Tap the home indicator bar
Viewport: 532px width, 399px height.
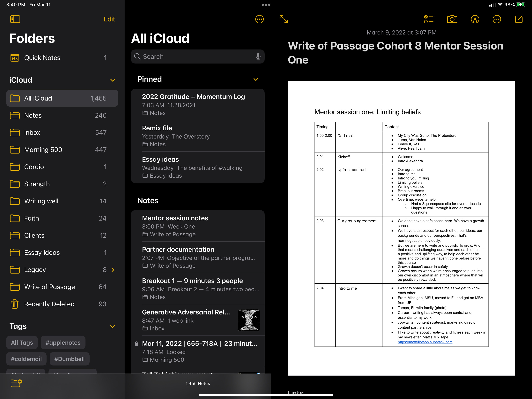coord(266,395)
